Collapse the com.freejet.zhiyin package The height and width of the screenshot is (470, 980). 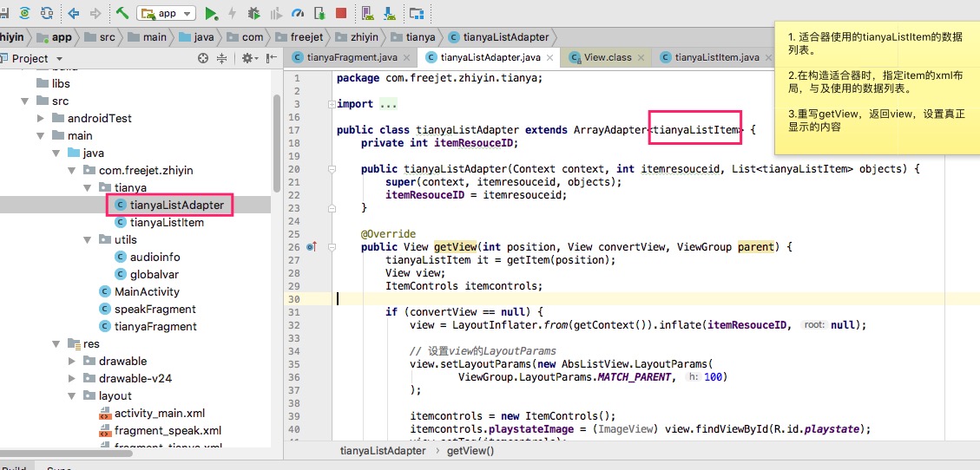coord(72,171)
